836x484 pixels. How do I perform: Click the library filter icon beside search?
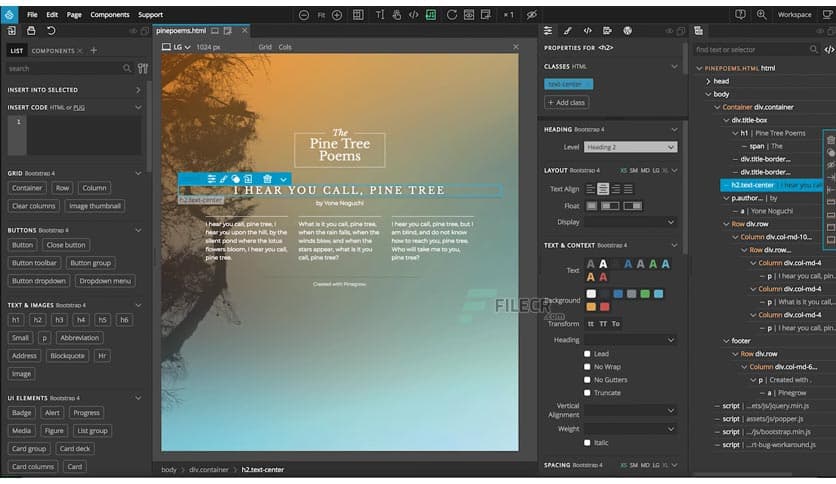pos(142,68)
